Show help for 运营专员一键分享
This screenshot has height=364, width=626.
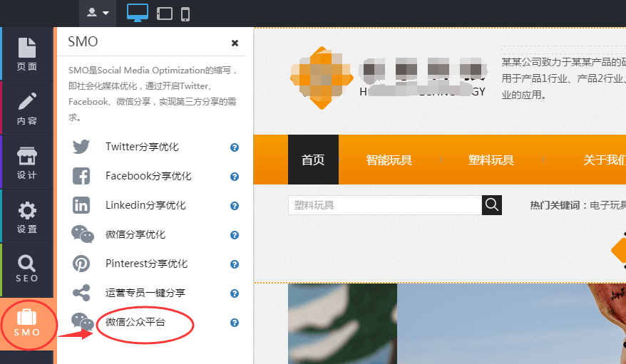tap(234, 293)
